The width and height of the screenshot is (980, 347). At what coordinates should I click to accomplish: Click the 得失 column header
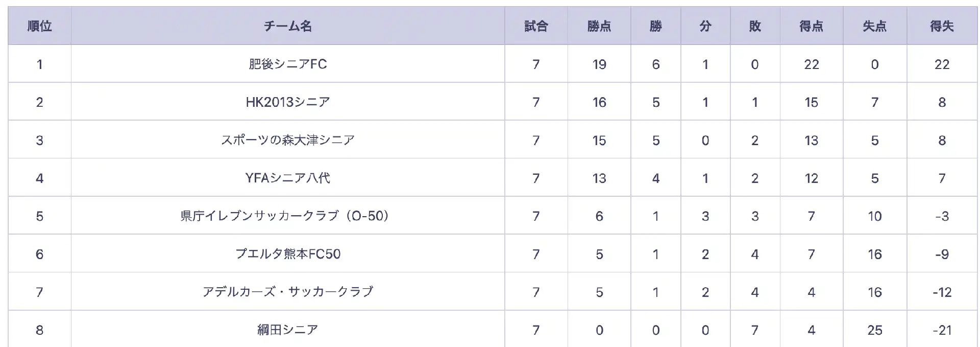942,26
